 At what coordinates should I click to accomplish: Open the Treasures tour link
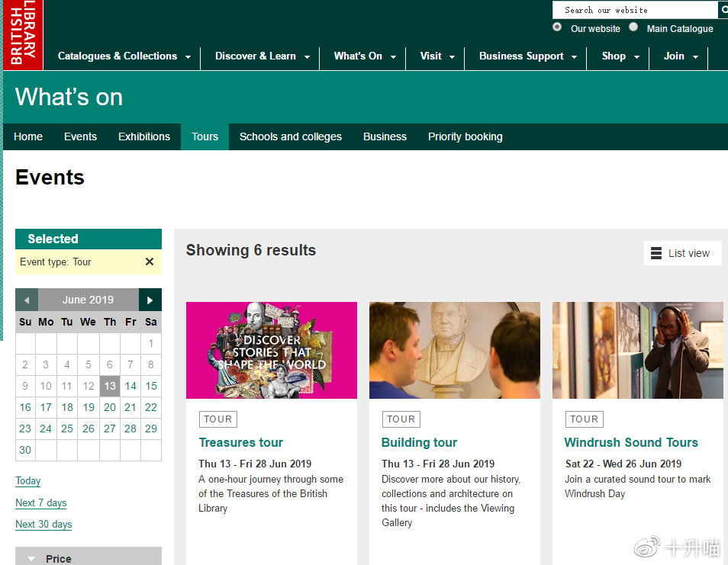click(241, 442)
